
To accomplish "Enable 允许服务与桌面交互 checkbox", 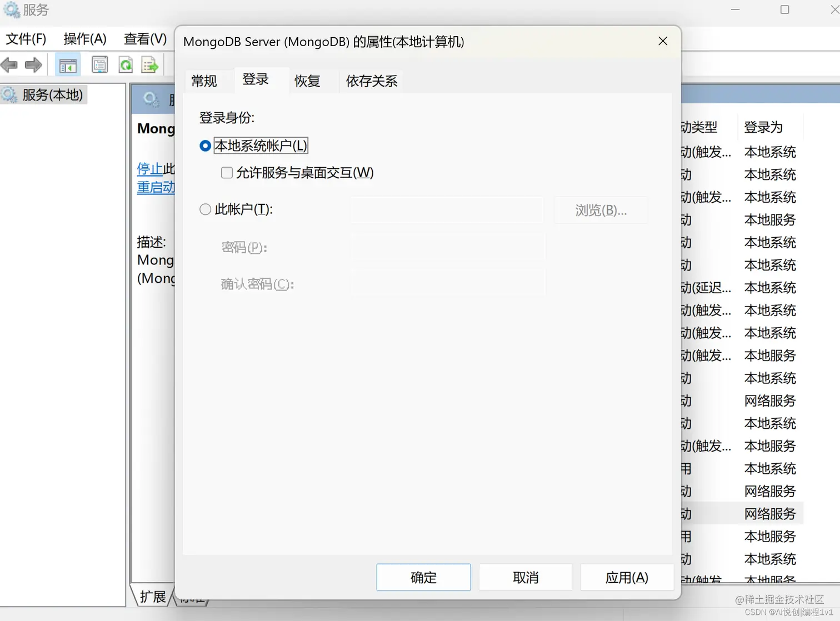I will click(x=226, y=173).
